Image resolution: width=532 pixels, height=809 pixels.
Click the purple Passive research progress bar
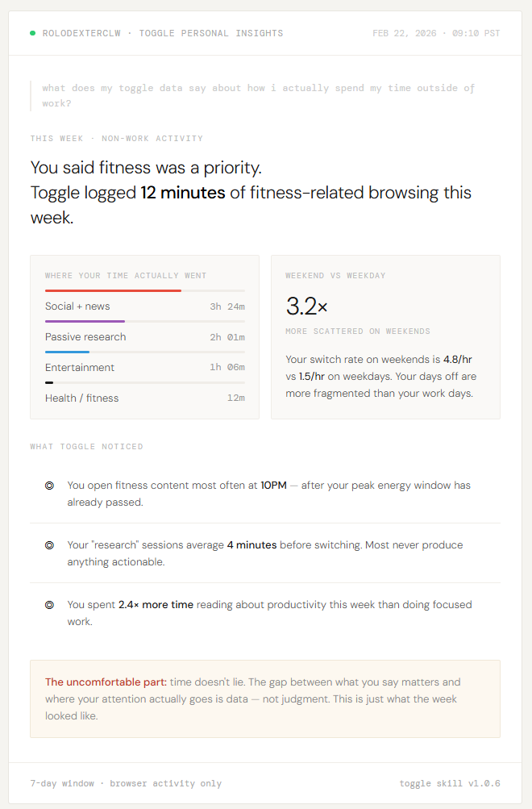[85, 321]
